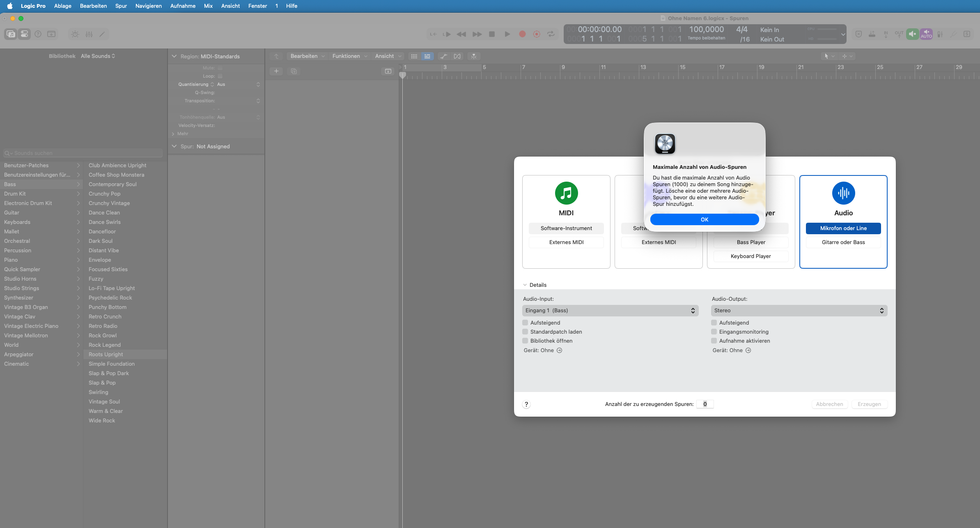This screenshot has width=980, height=528.
Task: Open Smart Controls with the dial icon
Action: coord(75,34)
